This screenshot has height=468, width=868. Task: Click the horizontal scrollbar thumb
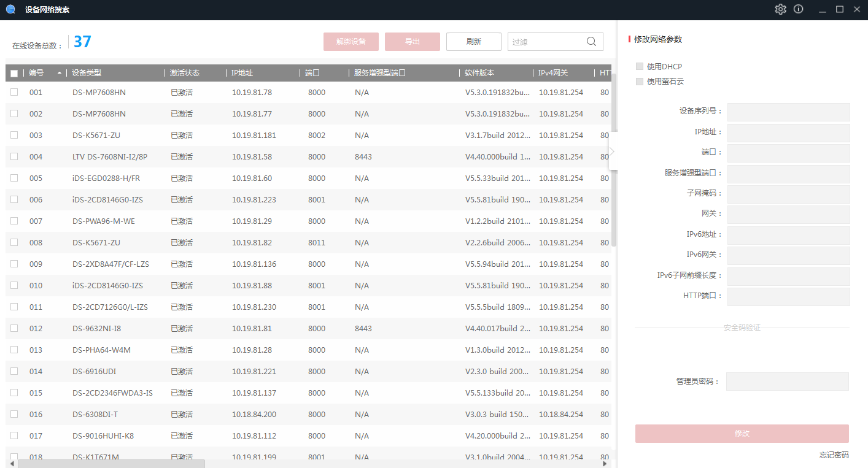[x=110, y=464]
